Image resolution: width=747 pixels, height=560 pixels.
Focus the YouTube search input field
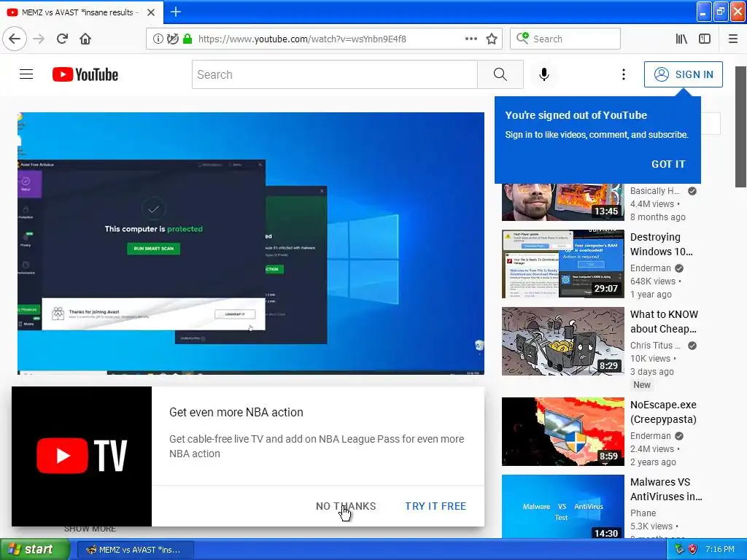335,74
